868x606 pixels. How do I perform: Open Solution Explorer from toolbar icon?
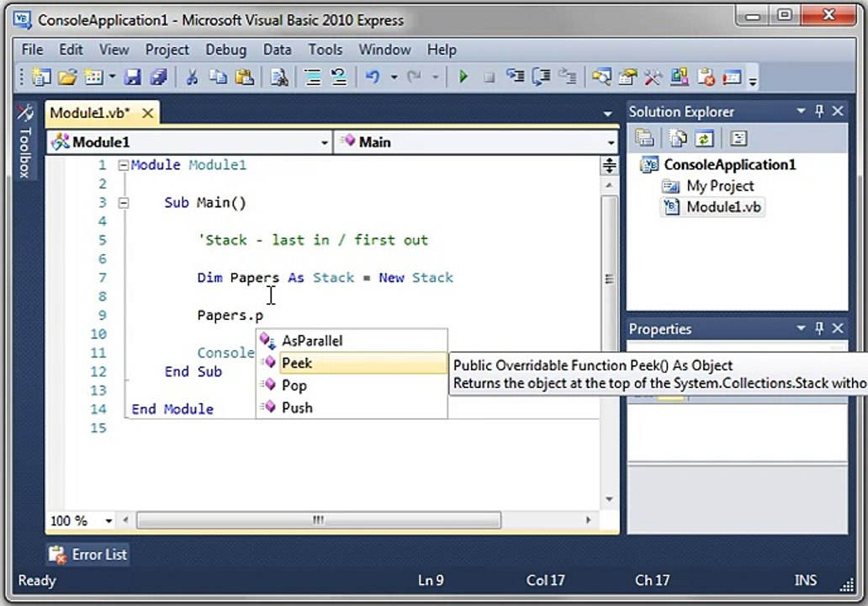[x=601, y=77]
